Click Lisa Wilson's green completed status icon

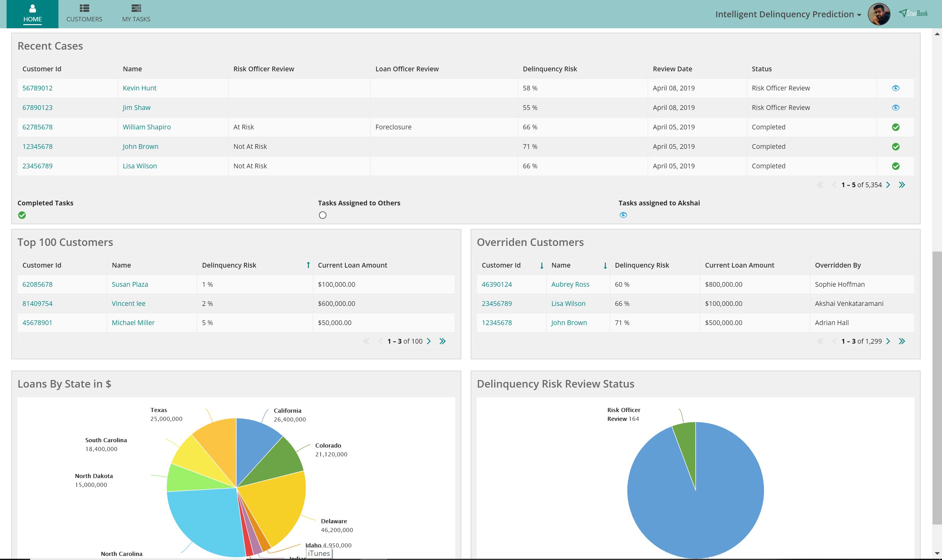[x=895, y=166]
